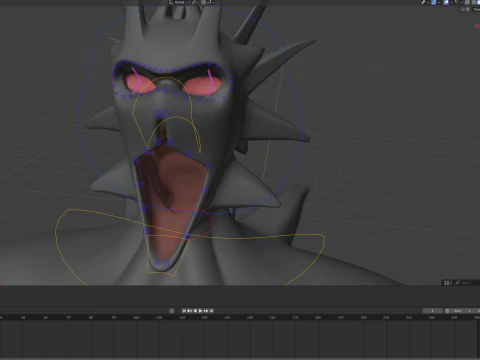Image resolution: width=480 pixels, height=360 pixels.
Task: Jump to the end frame of the timeline
Action: [211, 311]
